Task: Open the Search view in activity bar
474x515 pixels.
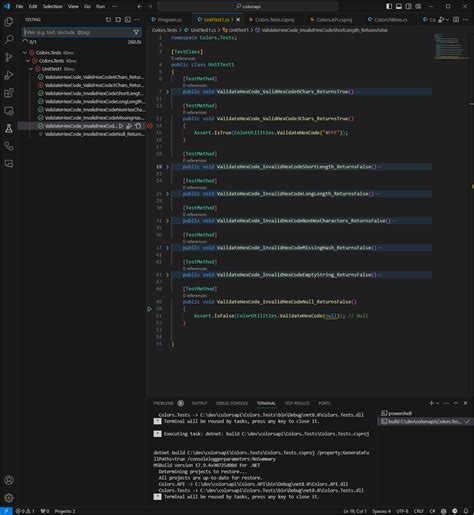Action: pyautogui.click(x=9, y=40)
